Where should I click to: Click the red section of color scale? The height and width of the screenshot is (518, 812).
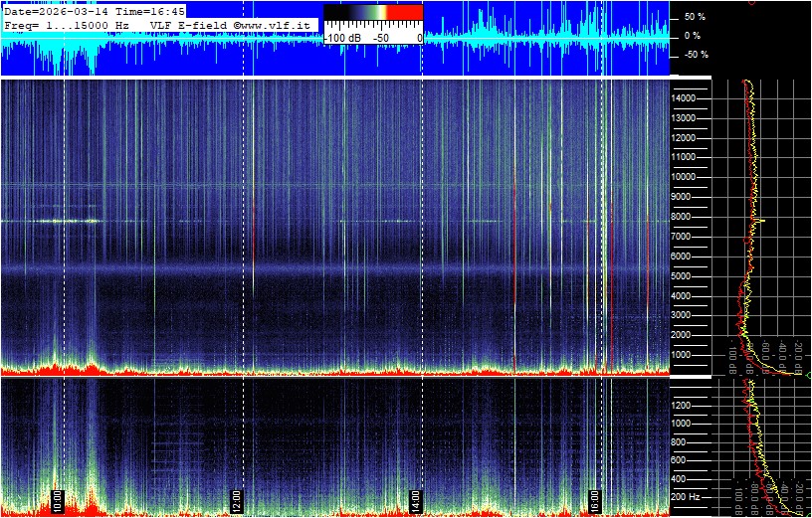(x=402, y=14)
